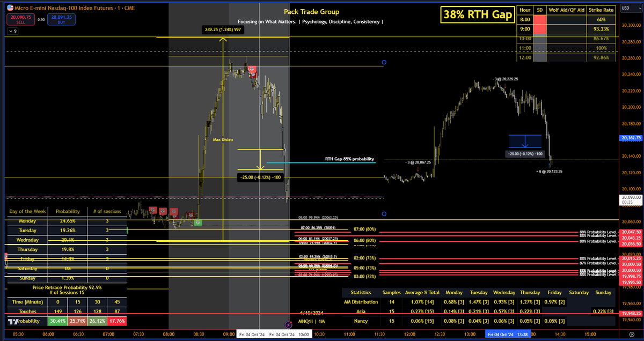Image resolution: width=644 pixels, height=341 pixels.
Task: Click 'RTH Gap 85% probability' label
Action: pos(349,159)
